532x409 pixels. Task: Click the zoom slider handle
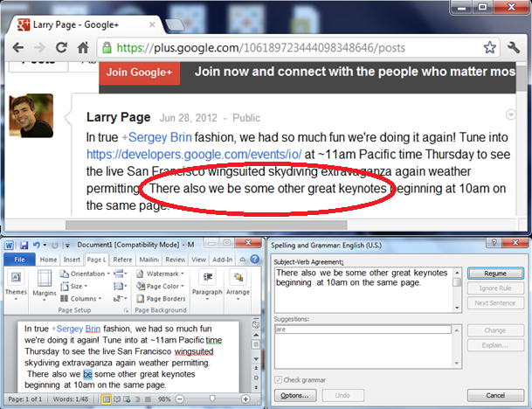[212, 399]
